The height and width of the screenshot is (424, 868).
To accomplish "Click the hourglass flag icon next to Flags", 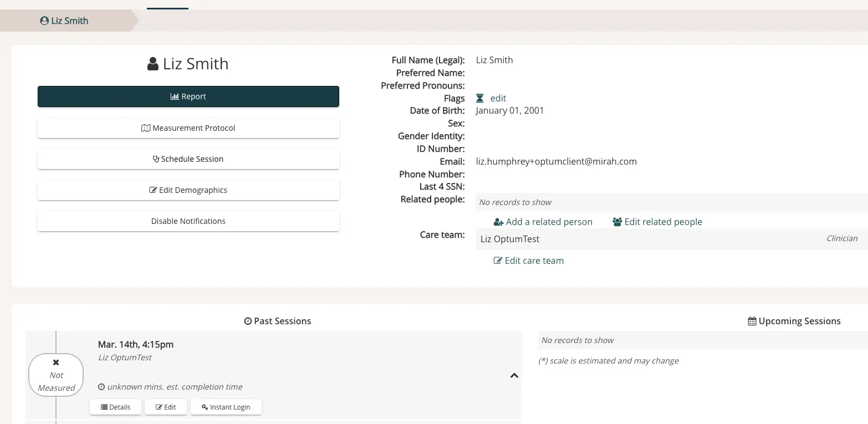I will tap(479, 98).
